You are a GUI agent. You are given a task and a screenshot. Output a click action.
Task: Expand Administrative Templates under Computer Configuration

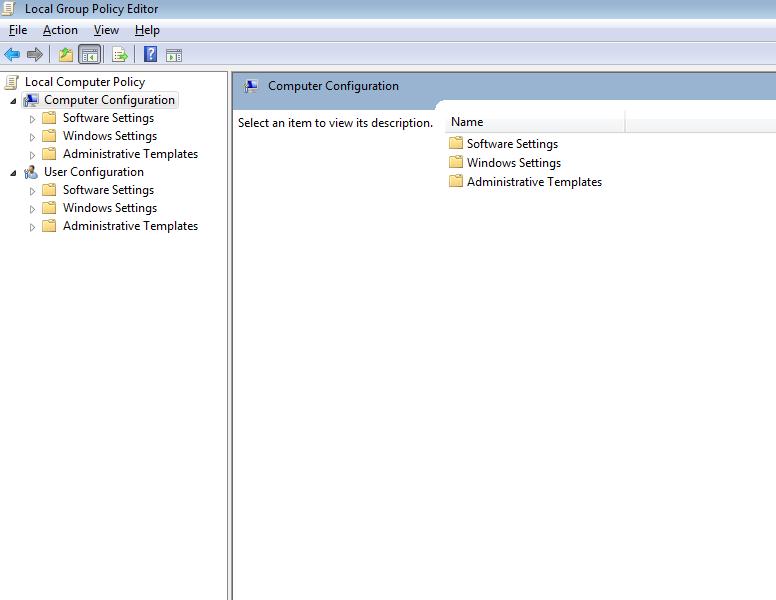32,155
